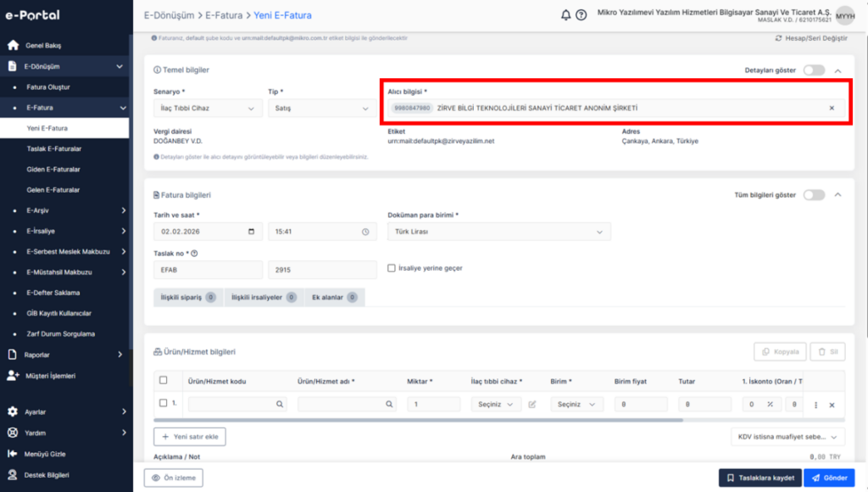Collapse the Temel bilgiler section
The height and width of the screenshot is (492, 868).
pyautogui.click(x=837, y=70)
